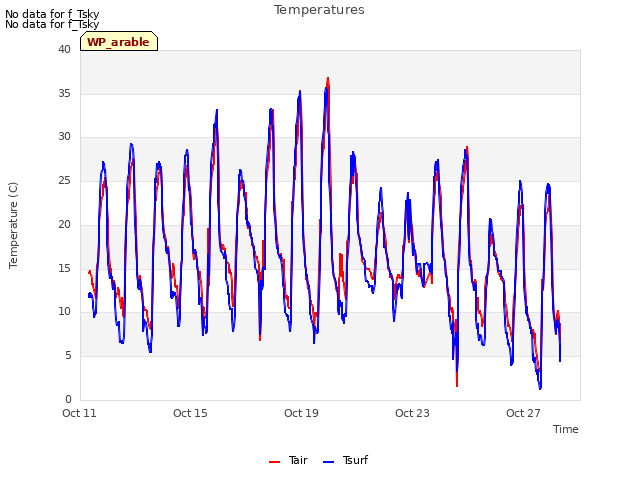
Task: Click the 15 y-axis tick label
Action: [x=64, y=268]
